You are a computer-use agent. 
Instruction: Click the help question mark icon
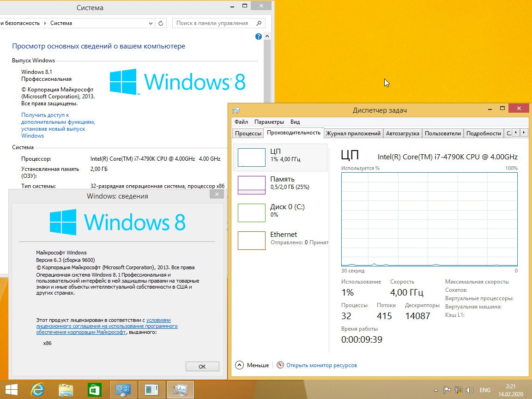coord(259,36)
